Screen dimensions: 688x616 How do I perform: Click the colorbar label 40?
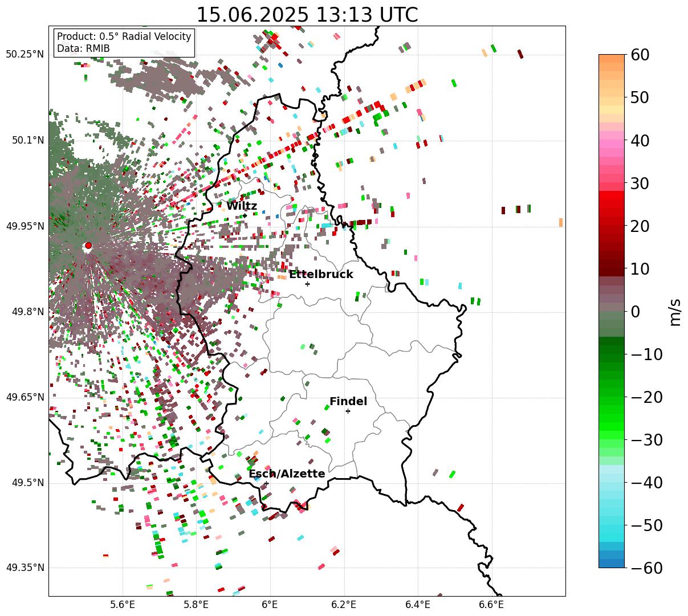pyautogui.click(x=639, y=140)
